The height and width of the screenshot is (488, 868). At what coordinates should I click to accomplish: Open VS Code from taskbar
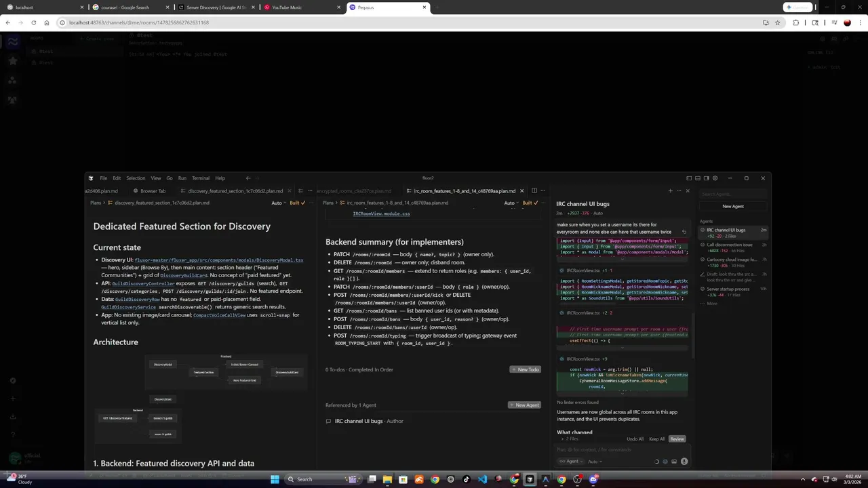482,479
